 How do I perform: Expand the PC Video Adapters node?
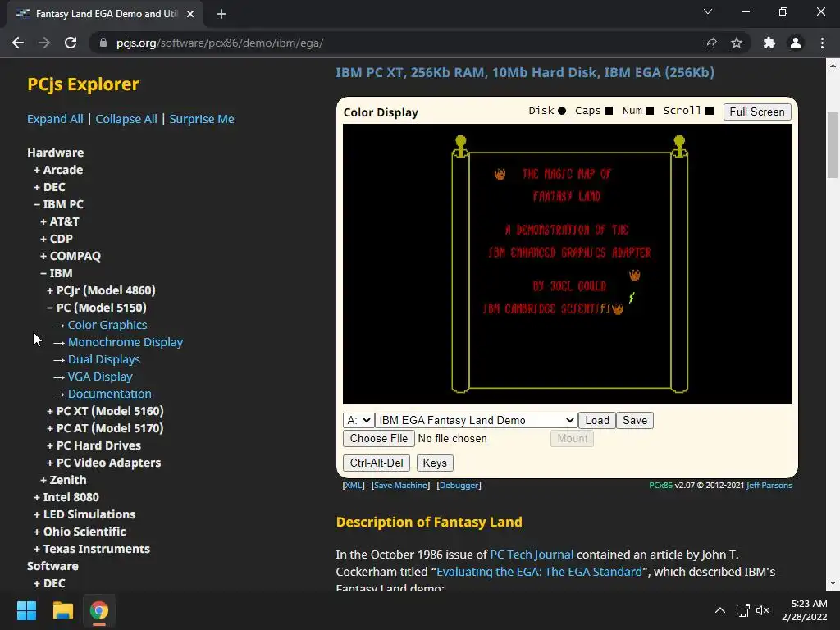[x=104, y=463]
